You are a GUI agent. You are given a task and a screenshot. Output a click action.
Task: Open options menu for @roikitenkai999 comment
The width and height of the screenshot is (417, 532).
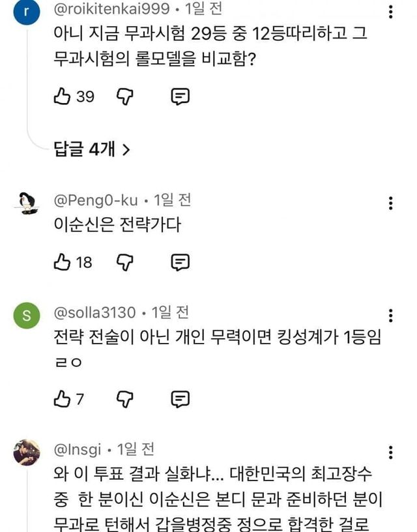[x=390, y=12]
